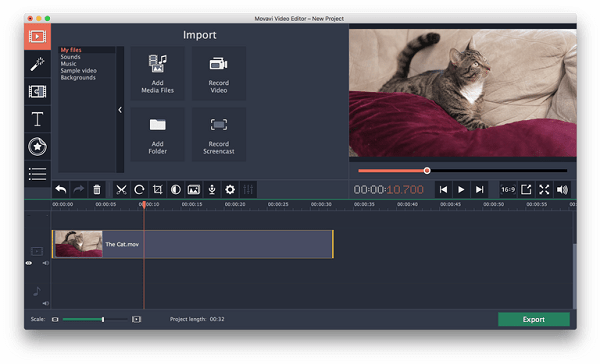The width and height of the screenshot is (600, 364).
Task: Open the More tools list tab
Action: pos(38,174)
